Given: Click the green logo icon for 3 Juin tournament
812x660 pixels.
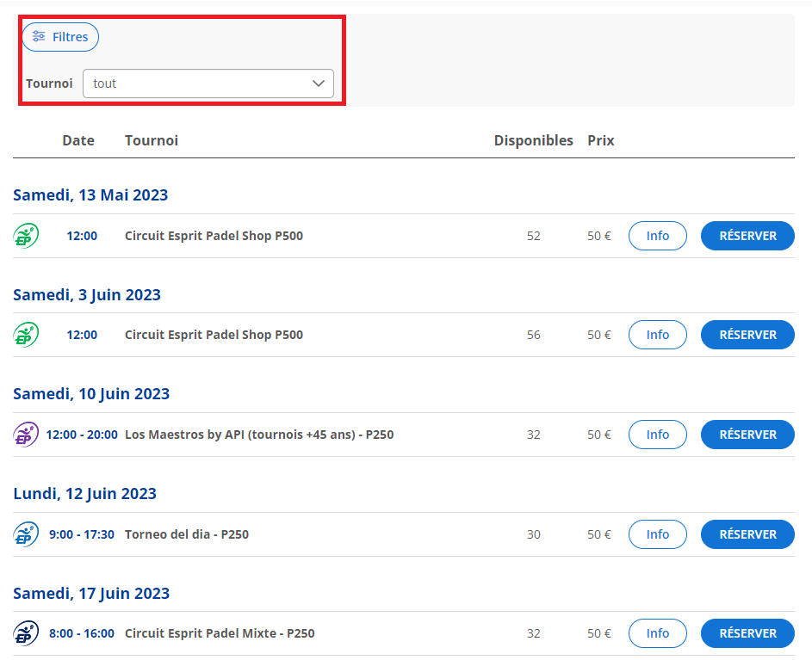Looking at the screenshot, I should [26, 335].
